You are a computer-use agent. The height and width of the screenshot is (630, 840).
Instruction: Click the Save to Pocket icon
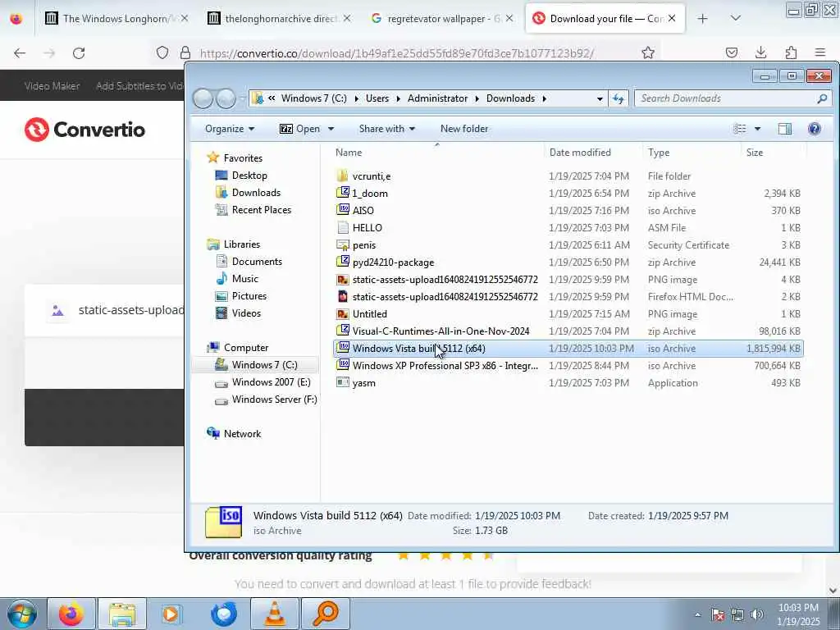[731, 52]
